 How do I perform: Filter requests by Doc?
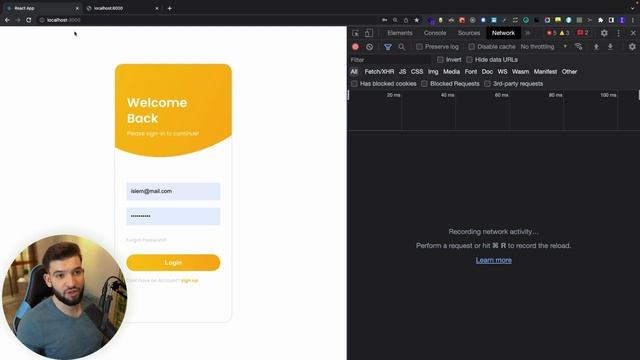pos(487,72)
